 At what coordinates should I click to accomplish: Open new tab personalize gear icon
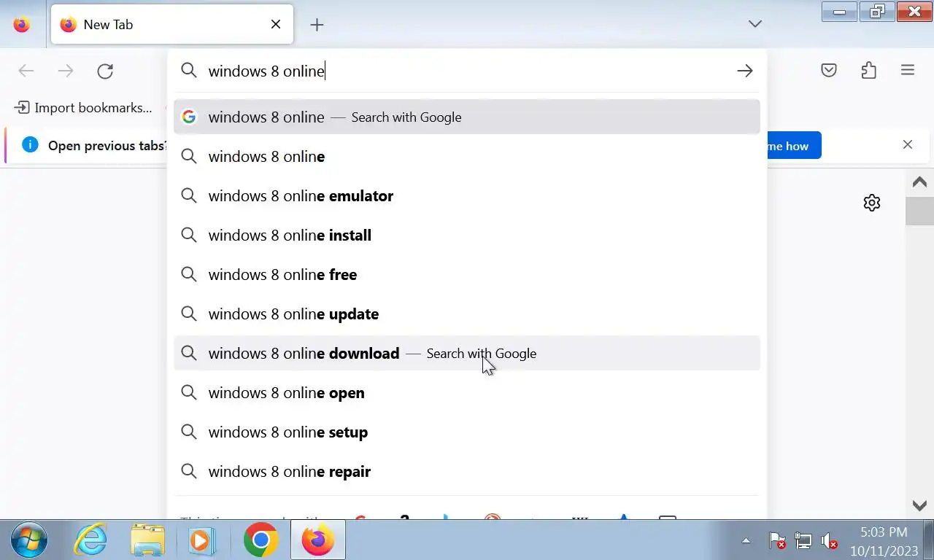coord(872,203)
